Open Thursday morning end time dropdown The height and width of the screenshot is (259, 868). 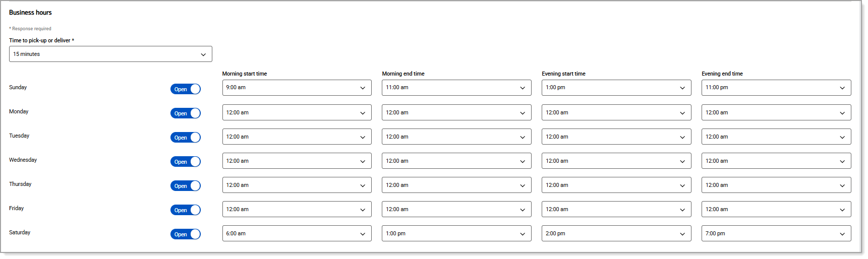tap(456, 185)
